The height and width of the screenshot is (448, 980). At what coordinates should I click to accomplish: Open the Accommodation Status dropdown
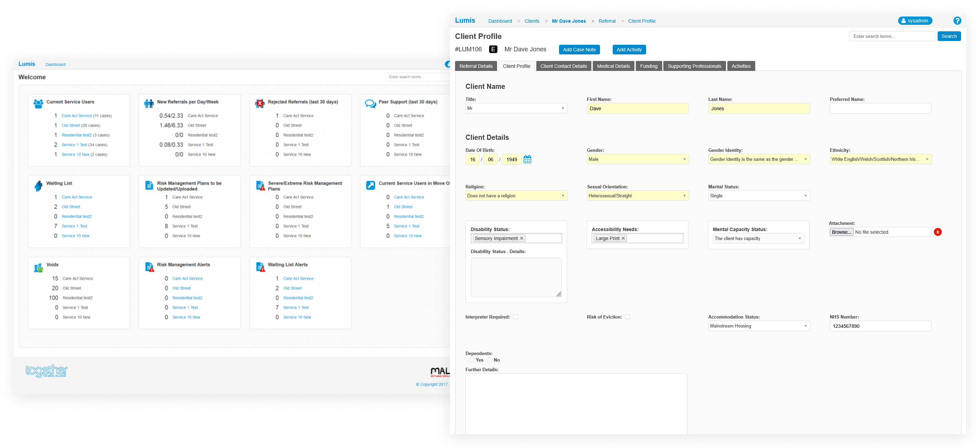(759, 326)
